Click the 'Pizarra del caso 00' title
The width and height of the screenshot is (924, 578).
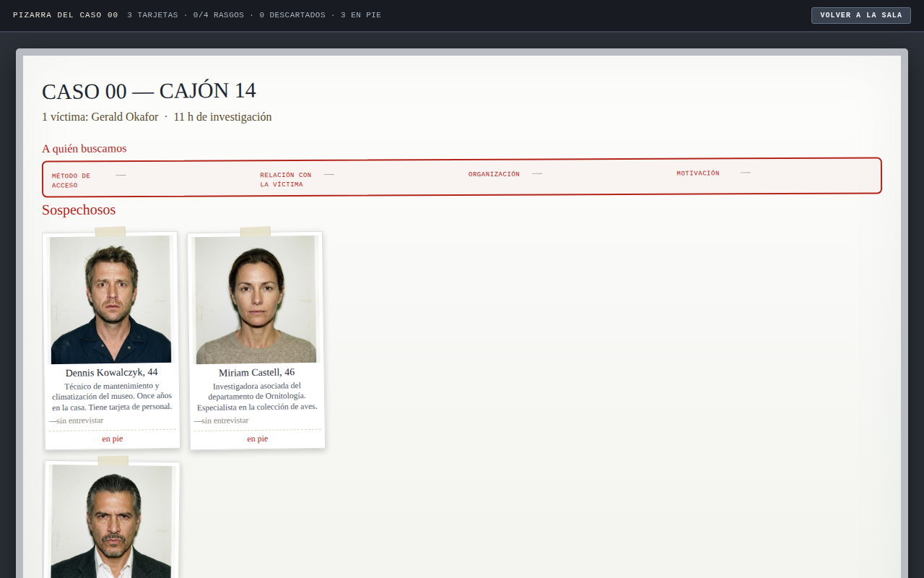[x=66, y=15]
